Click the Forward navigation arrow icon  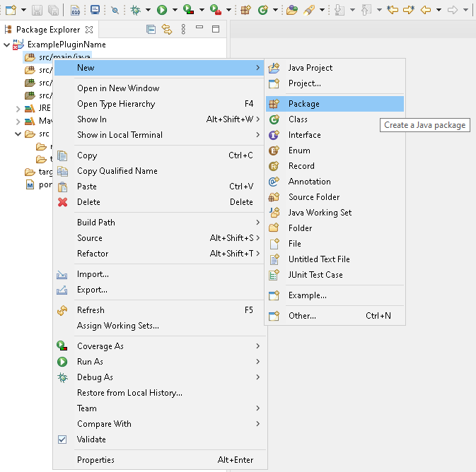(453, 10)
